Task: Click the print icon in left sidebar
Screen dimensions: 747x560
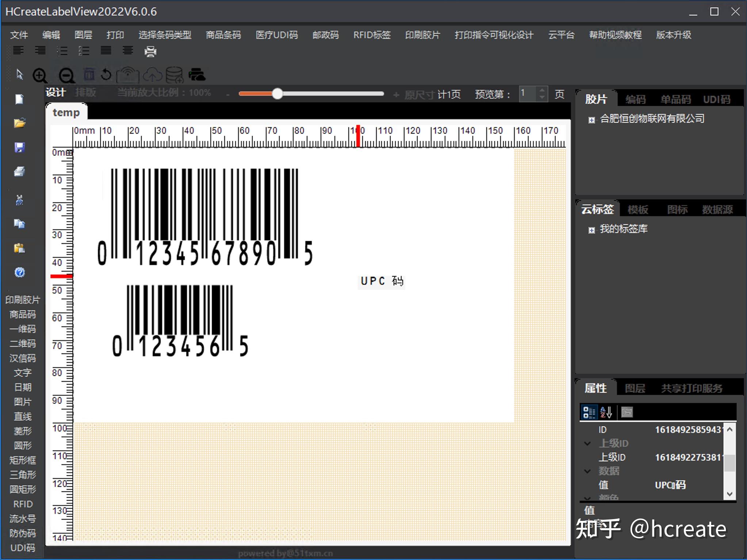Action: (19, 172)
